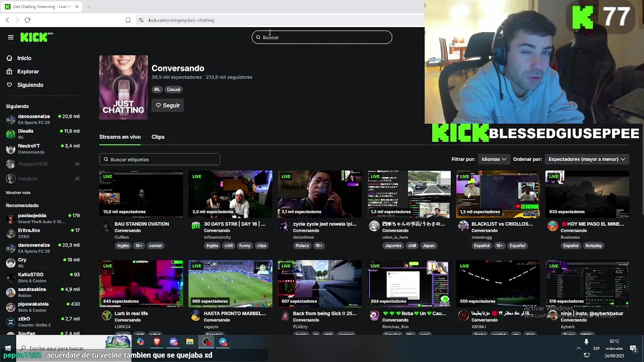Select the Polaco tag under delordione
Image resolution: width=644 pixels, height=362 pixels.
tap(302, 246)
